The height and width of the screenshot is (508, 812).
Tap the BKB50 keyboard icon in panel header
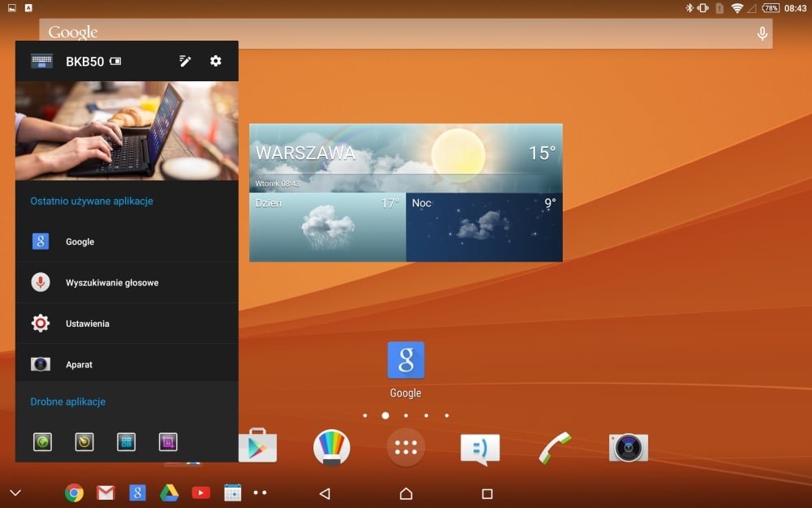point(42,61)
